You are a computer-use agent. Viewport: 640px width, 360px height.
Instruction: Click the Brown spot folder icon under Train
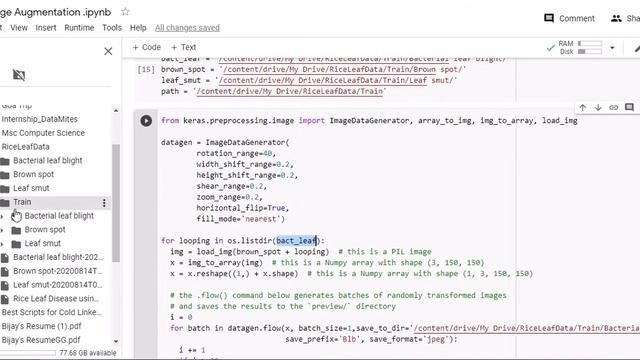click(16, 230)
